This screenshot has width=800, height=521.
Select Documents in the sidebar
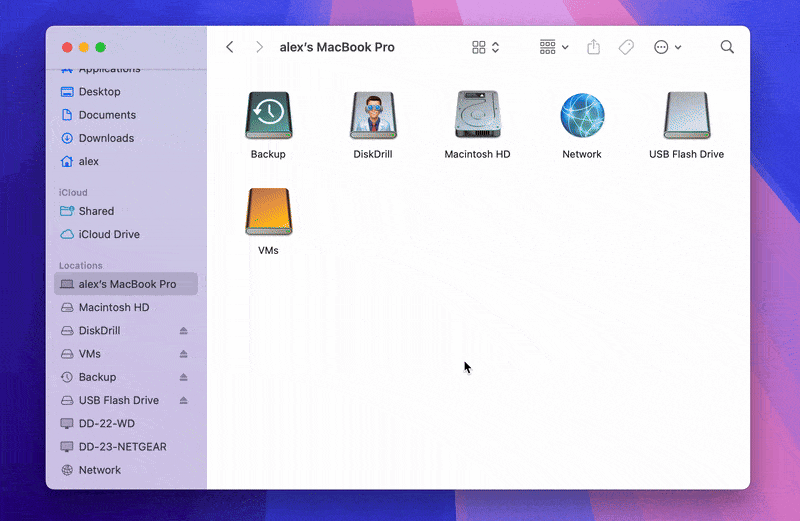pos(126,115)
